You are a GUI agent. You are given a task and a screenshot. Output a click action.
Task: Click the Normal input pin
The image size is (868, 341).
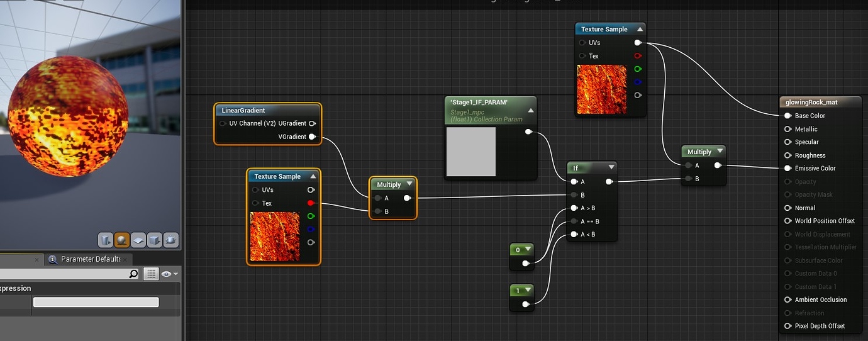pos(788,208)
